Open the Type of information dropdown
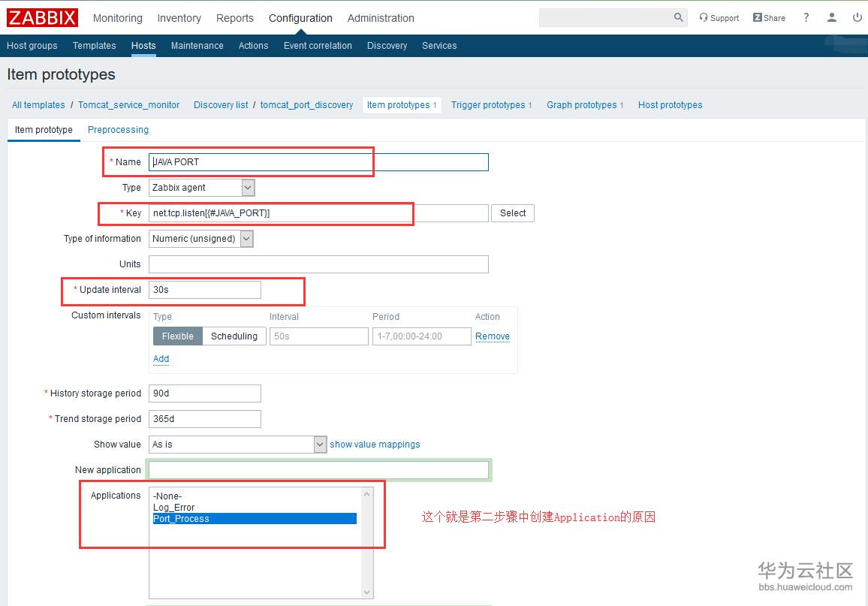 point(201,239)
